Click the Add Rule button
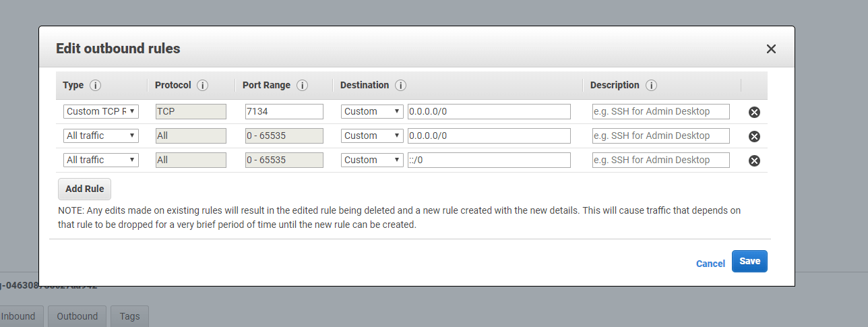Viewport: 868px width, 327px height. pos(84,189)
